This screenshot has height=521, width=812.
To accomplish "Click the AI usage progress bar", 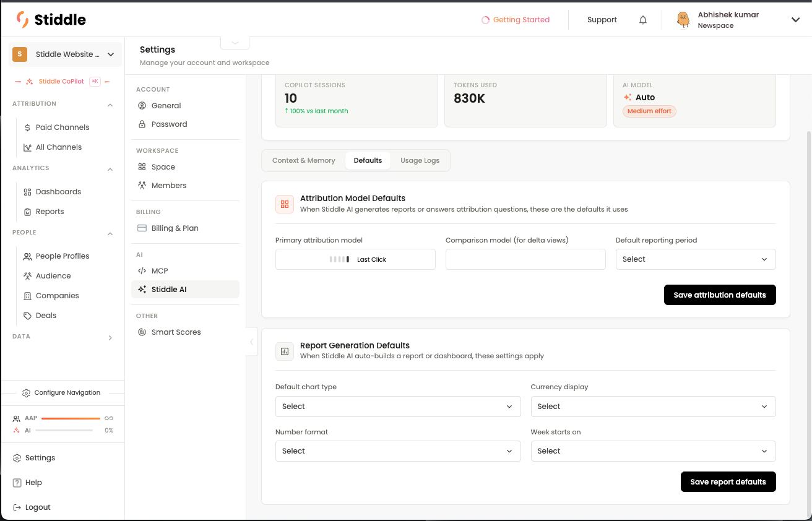I will point(64,430).
